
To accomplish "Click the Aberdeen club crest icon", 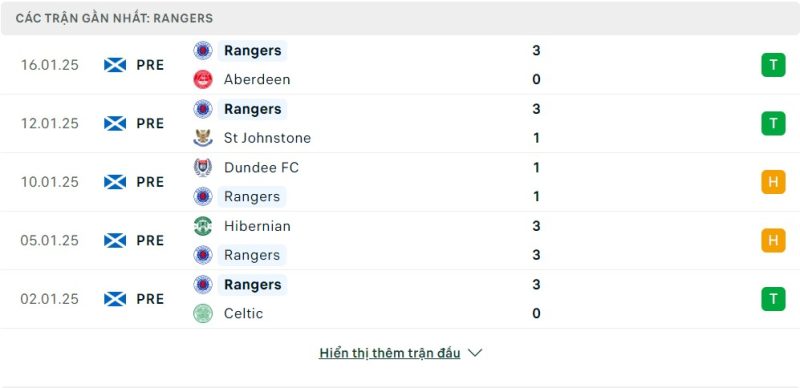I will click(203, 80).
